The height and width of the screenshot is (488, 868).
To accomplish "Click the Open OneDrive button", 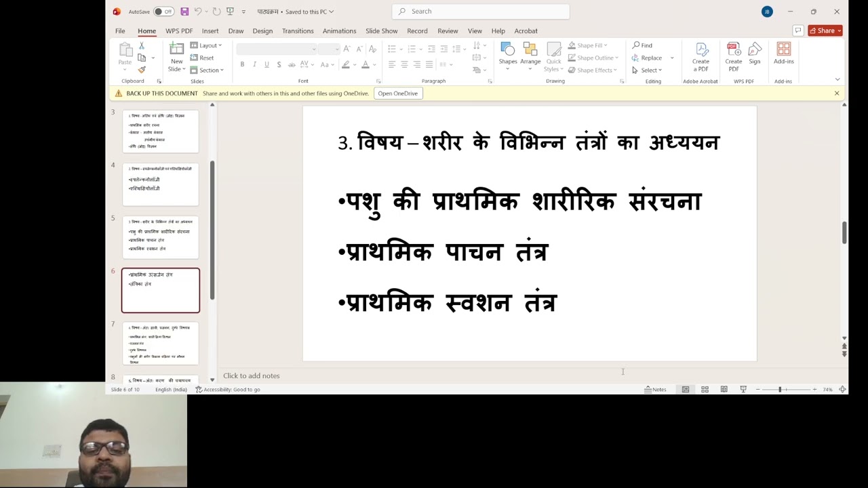I will 398,93.
